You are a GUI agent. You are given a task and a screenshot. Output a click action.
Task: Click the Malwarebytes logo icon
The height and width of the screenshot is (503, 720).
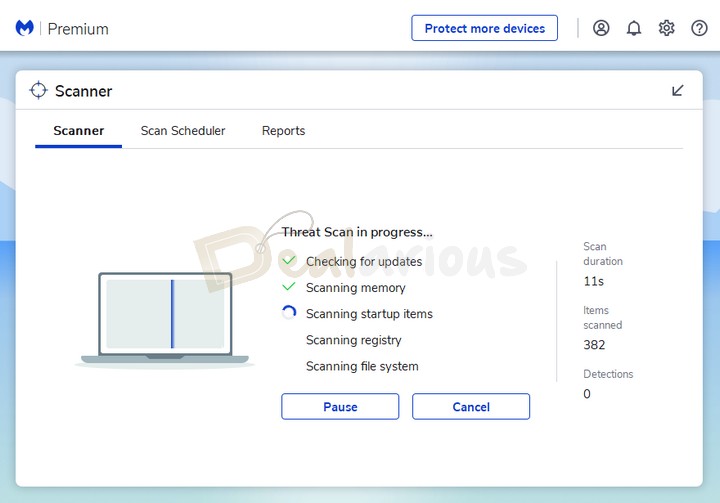24,28
